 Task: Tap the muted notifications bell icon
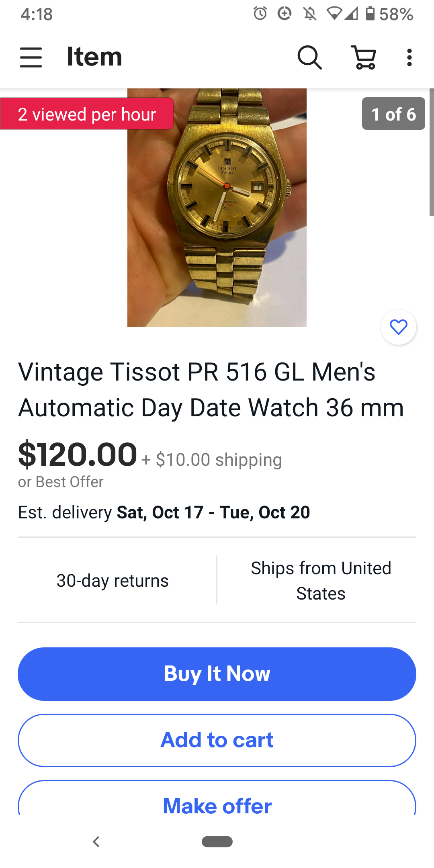coord(309,14)
